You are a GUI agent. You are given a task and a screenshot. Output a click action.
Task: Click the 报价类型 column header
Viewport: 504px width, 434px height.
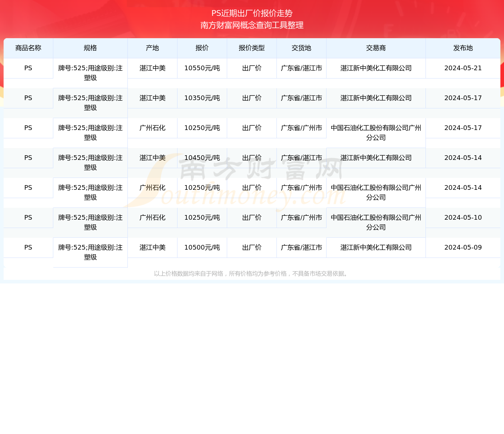pyautogui.click(x=252, y=48)
